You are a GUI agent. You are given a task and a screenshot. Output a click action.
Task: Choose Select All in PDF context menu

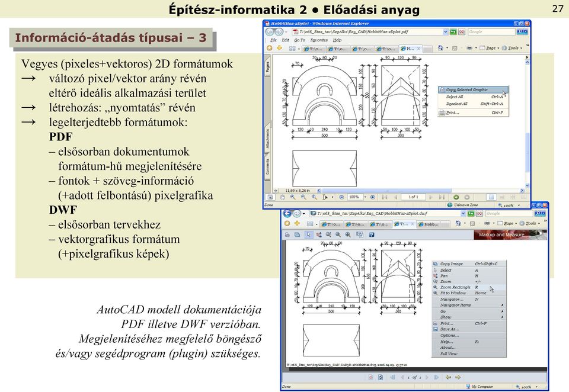pos(473,97)
